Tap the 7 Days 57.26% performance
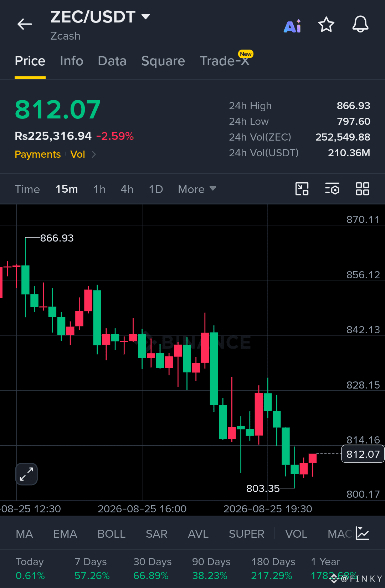 [x=92, y=569]
